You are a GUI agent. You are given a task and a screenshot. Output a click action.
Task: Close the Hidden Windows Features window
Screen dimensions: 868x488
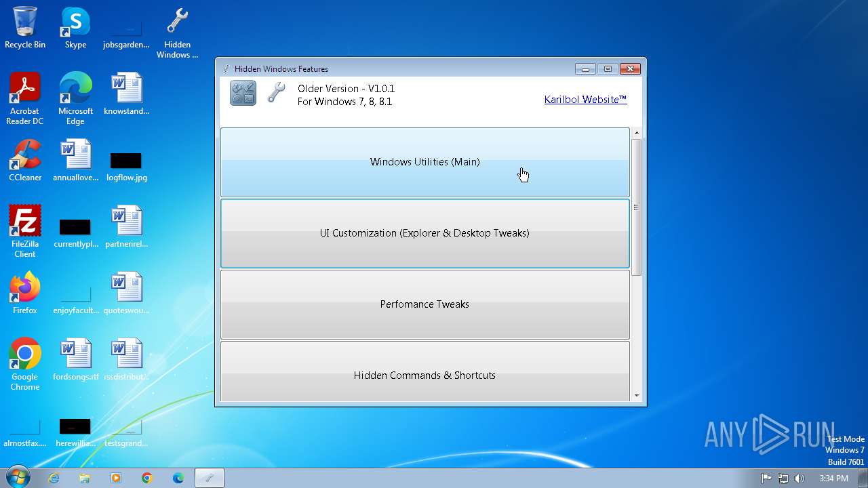pos(630,68)
